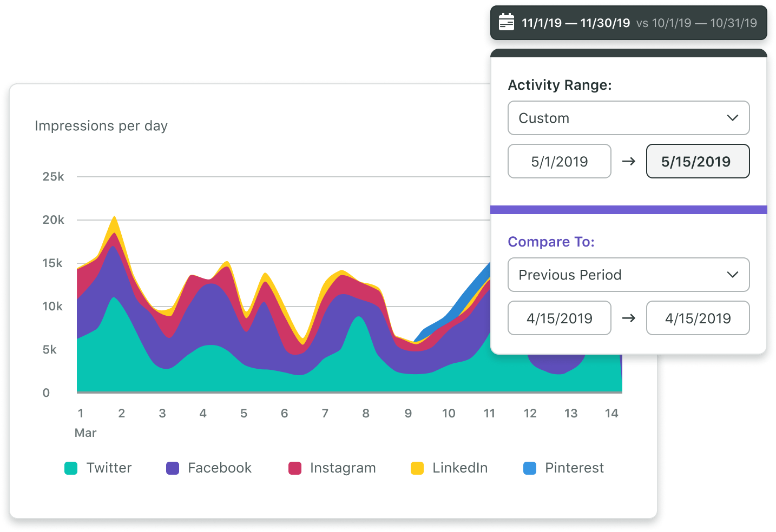Click the 5/1/2019 start date field
Viewport: 776px width, 532px height.
[x=559, y=161]
